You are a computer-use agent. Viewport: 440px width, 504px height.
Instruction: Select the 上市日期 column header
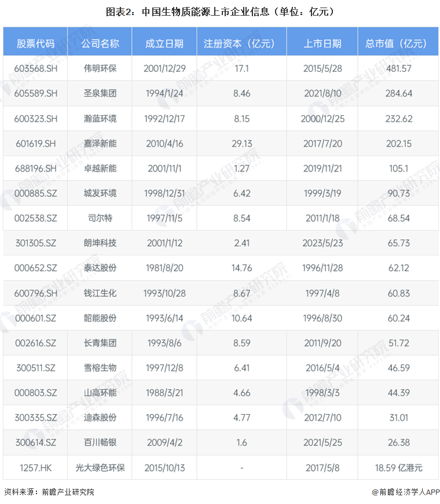(x=322, y=43)
